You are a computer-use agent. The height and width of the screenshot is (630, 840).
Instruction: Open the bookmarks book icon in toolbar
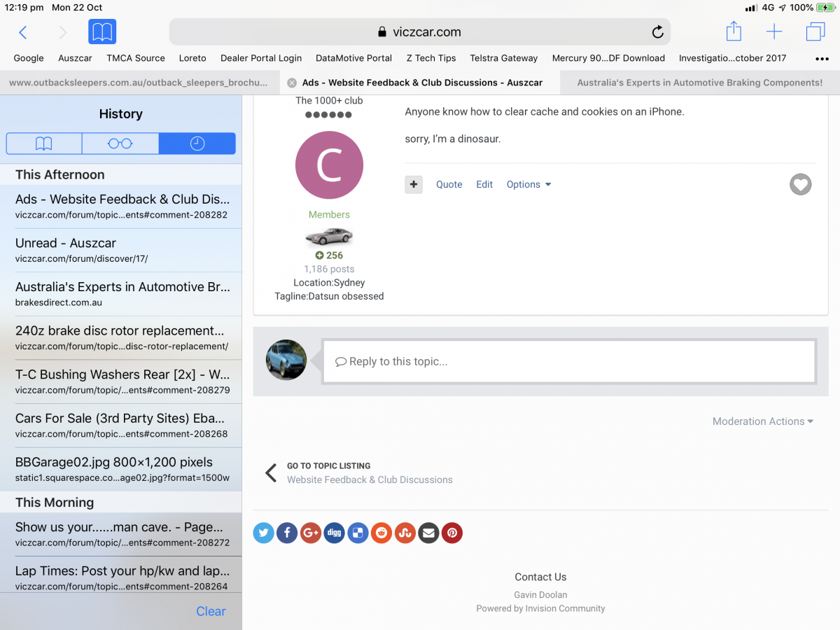tap(102, 32)
